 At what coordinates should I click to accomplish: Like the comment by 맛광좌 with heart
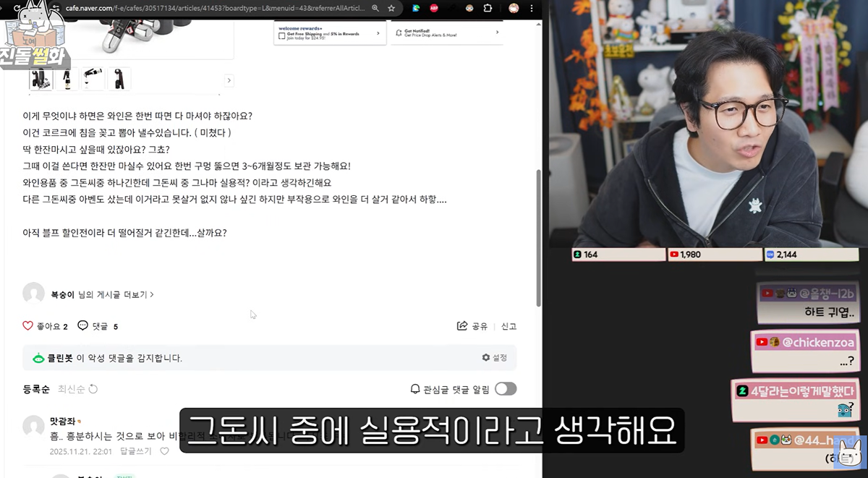point(164,451)
